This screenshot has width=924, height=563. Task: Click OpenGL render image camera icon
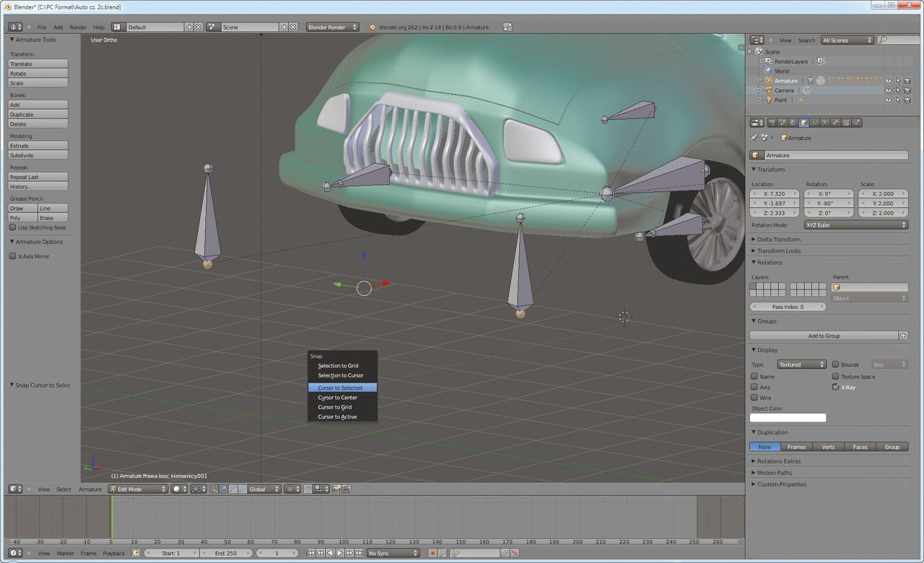[336, 489]
